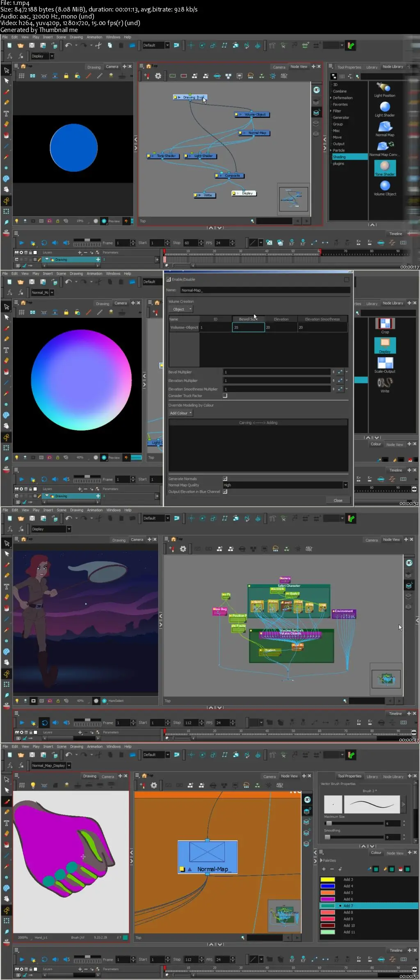Viewport: 420px width, 980px height.
Task: Open Node View tab above Safari Character network
Action: [391, 539]
